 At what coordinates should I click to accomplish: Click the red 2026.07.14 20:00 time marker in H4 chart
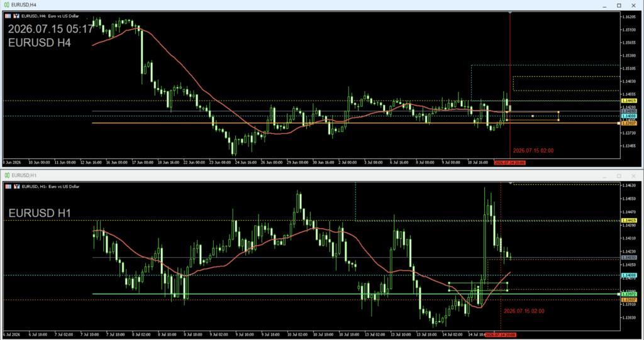click(x=509, y=163)
